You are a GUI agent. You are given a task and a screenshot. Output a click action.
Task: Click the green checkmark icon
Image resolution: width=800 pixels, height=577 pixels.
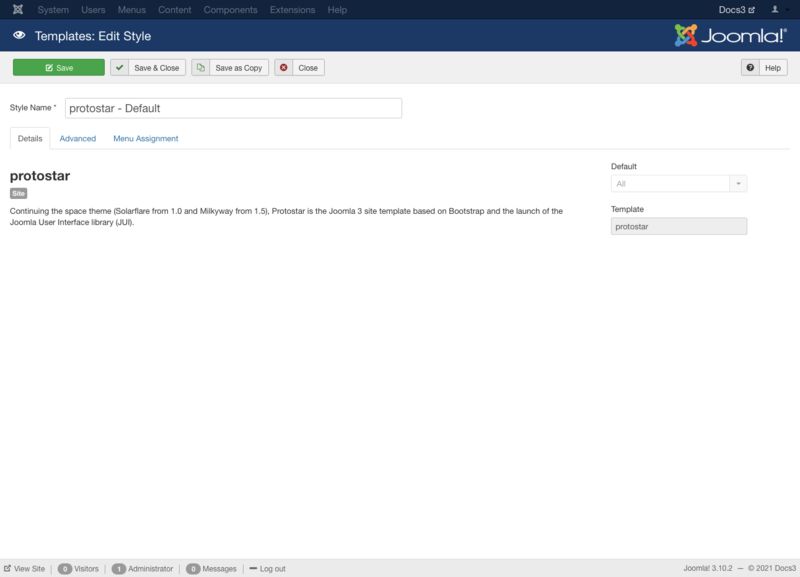119,67
